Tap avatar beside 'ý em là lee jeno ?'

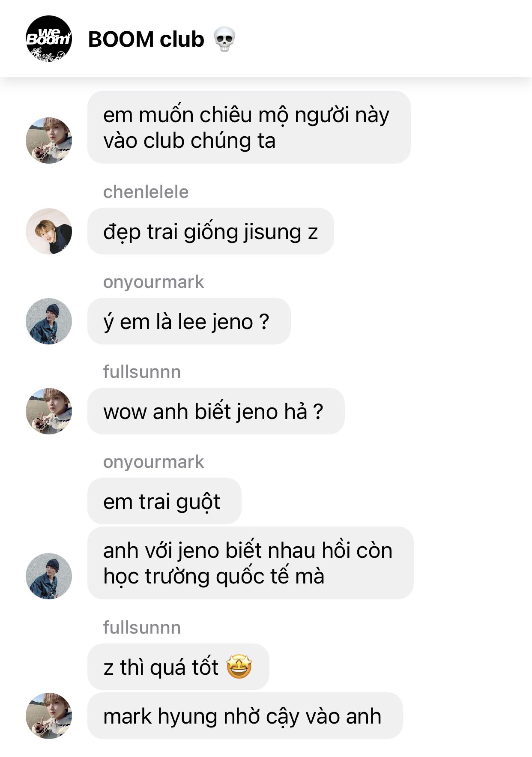pyautogui.click(x=49, y=321)
